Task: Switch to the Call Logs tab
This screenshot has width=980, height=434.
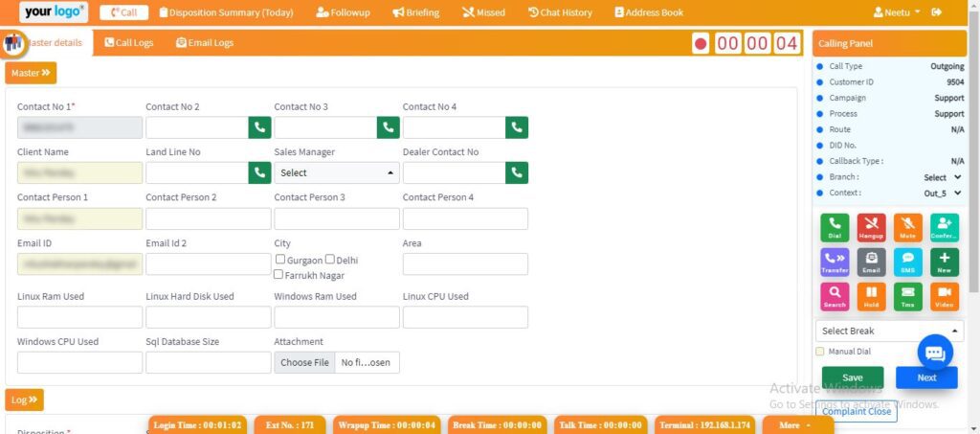Action: tap(129, 42)
